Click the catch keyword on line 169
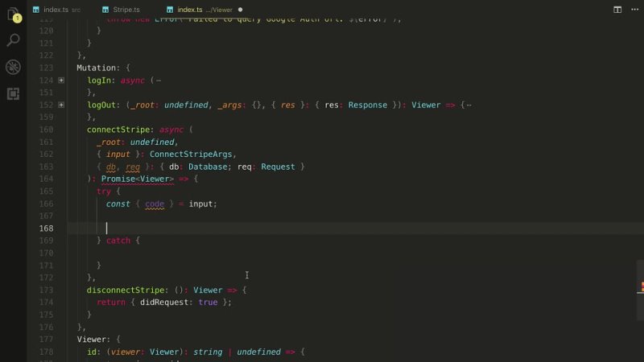The height and width of the screenshot is (362, 644). coord(118,241)
